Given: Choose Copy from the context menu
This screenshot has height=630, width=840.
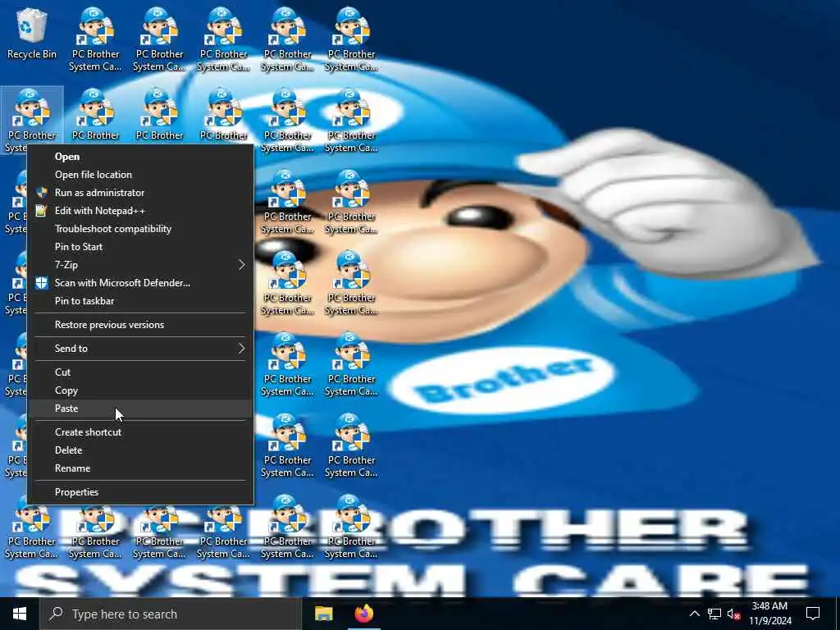Looking at the screenshot, I should (x=139, y=390).
